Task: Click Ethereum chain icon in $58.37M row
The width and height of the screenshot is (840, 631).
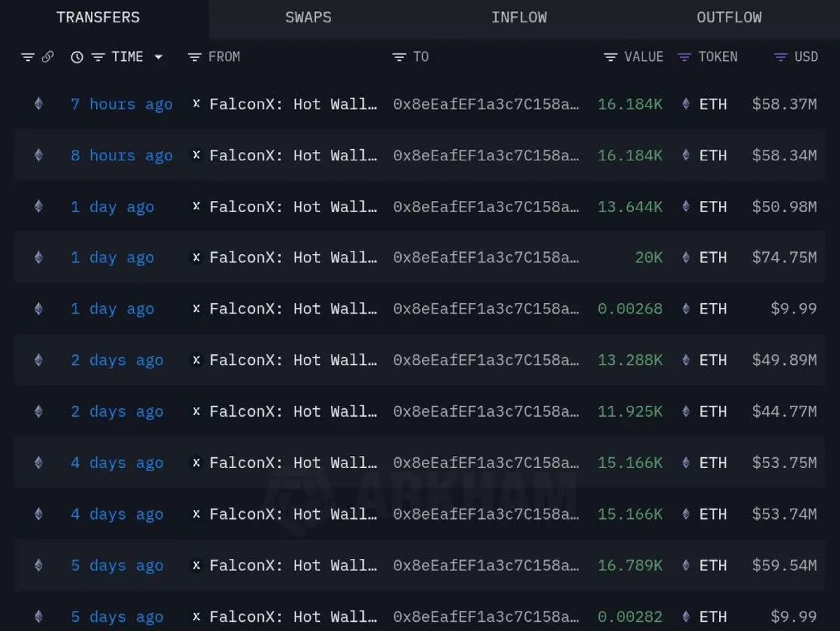Action: coord(38,104)
